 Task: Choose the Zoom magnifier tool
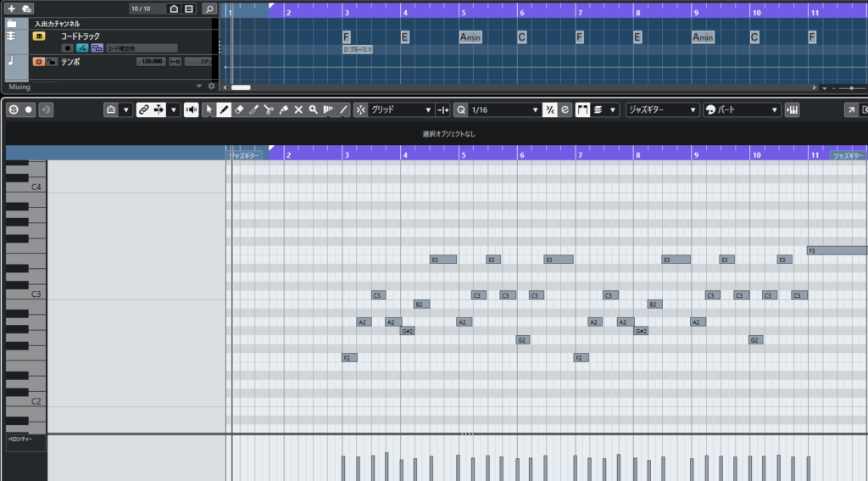tap(313, 109)
